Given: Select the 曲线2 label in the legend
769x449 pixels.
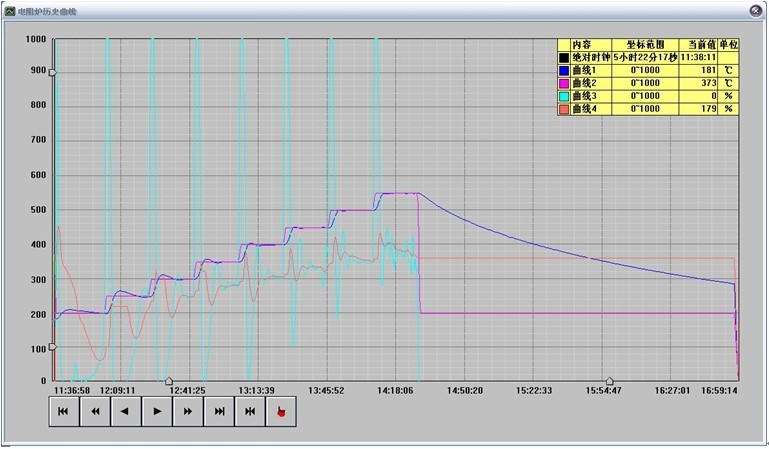Looking at the screenshot, I should [x=583, y=83].
